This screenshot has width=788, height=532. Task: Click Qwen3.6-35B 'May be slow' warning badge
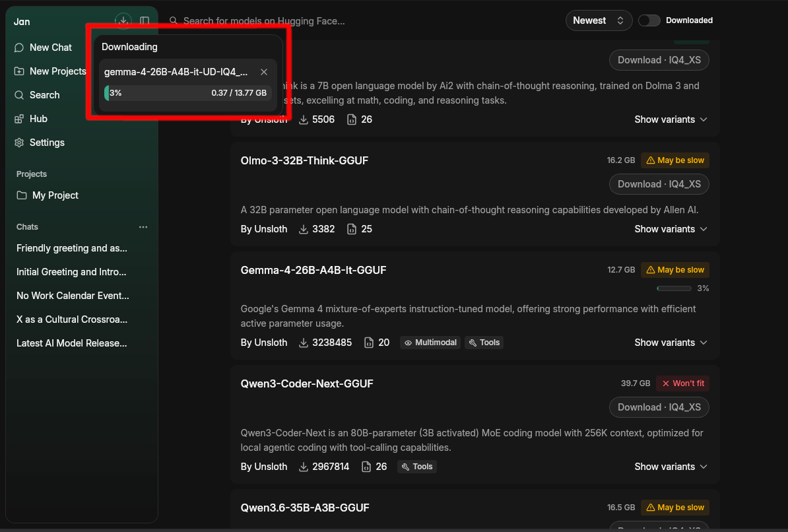675,508
